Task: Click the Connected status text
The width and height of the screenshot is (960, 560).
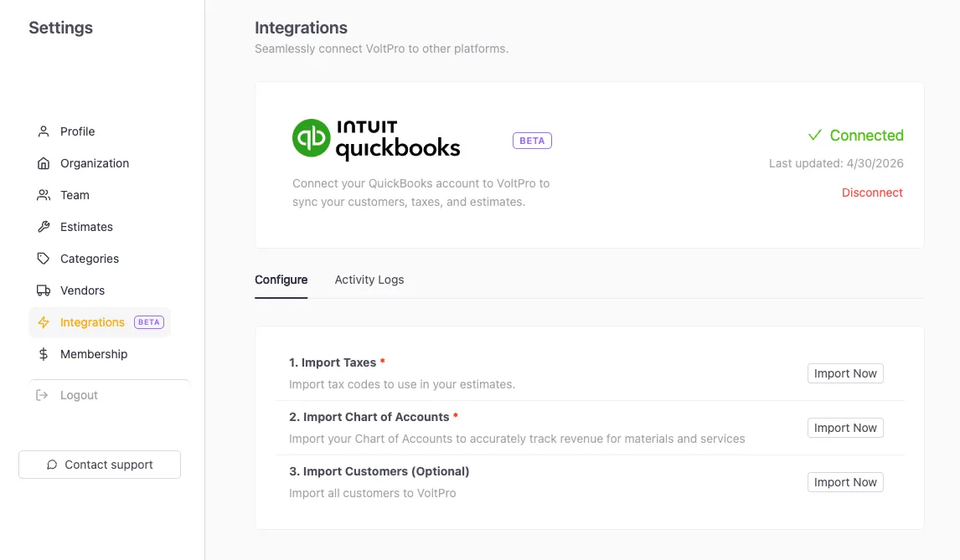Action: point(866,136)
